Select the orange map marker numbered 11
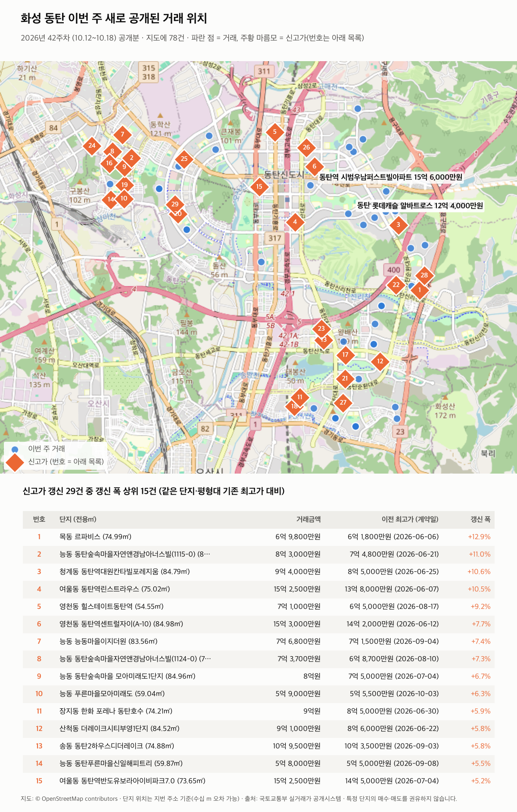Viewport: 517px width, 812px height. [300, 397]
